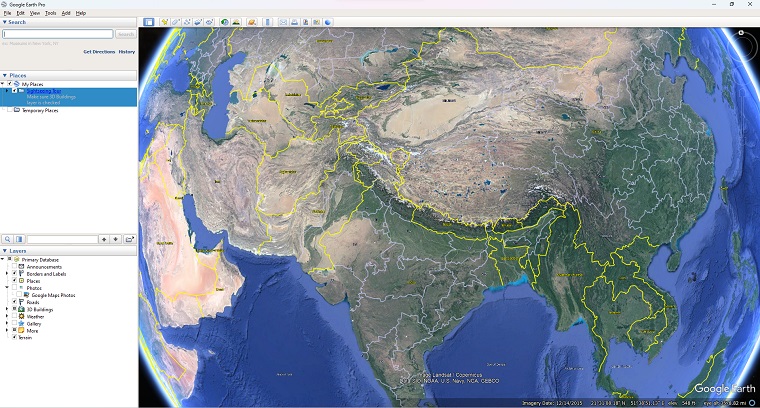The image size is (760, 408).
Task: Click the Save Image toolbar icon
Action: coord(305,22)
